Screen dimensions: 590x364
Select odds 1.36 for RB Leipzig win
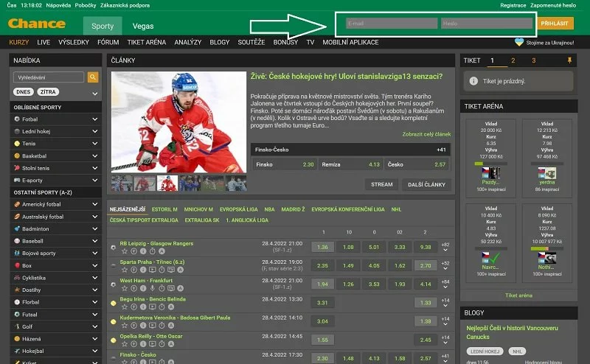point(322,247)
